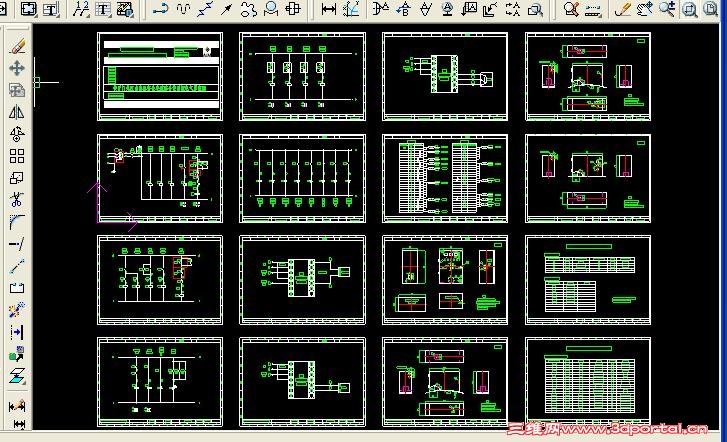Click the green block-with-arrow tool icon
Image resolution: width=727 pixels, height=442 pixels.
point(17,354)
